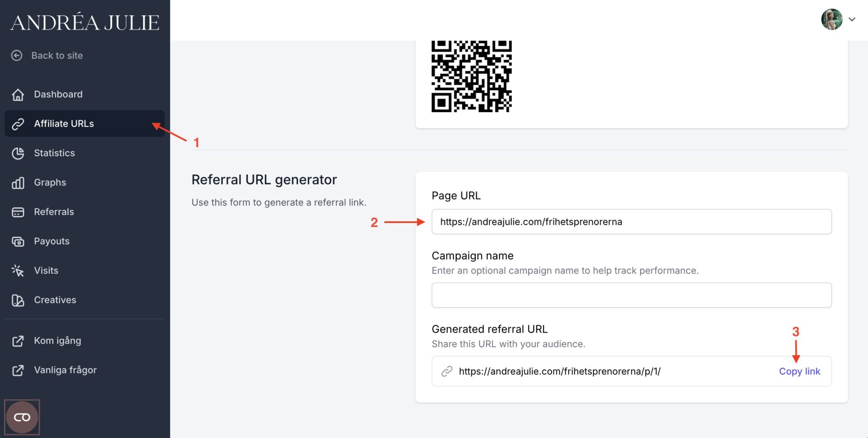868x438 pixels.
Task: Click the Dashboard home icon
Action: coord(18,95)
